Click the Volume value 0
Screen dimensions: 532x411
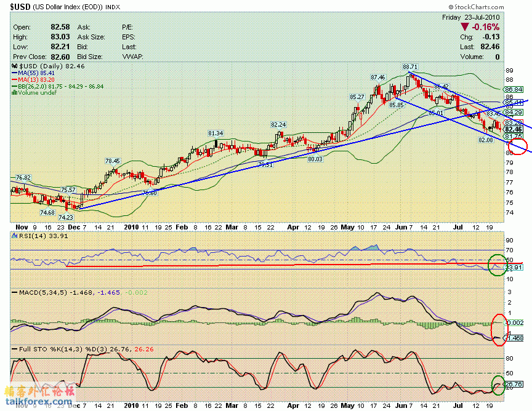tap(498, 57)
